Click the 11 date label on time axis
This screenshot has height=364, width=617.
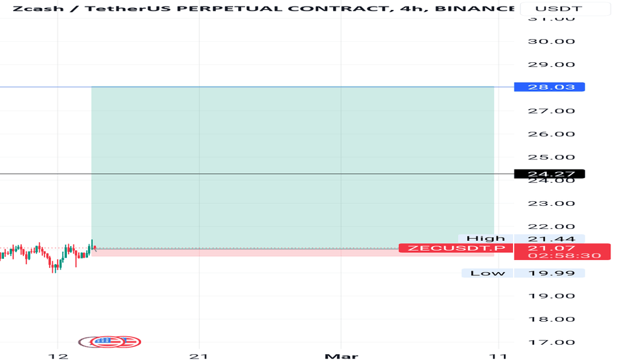pyautogui.click(x=498, y=357)
